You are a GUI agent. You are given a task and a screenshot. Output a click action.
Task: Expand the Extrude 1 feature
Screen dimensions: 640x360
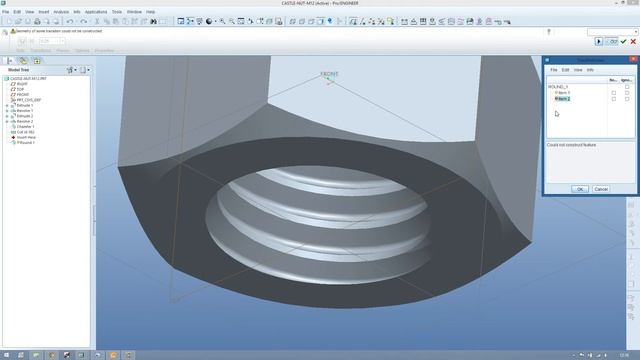point(7,105)
